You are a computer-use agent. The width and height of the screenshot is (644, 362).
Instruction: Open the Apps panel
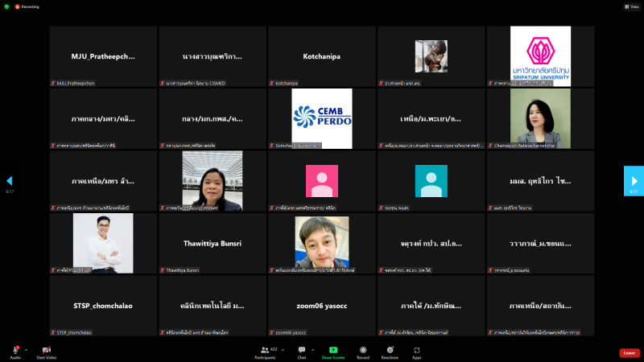(x=417, y=350)
